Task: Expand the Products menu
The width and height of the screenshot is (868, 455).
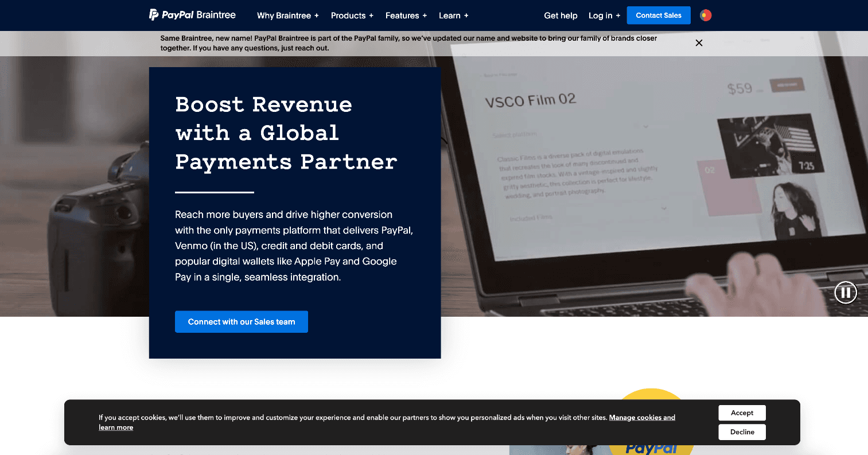Action: coord(352,15)
